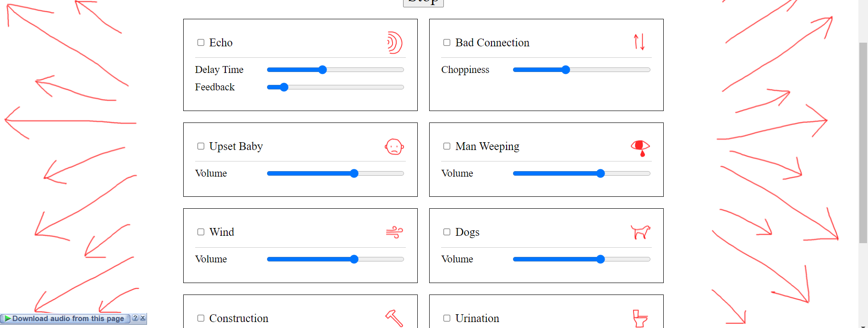Enable the Wind sound checkbox

pos(201,232)
